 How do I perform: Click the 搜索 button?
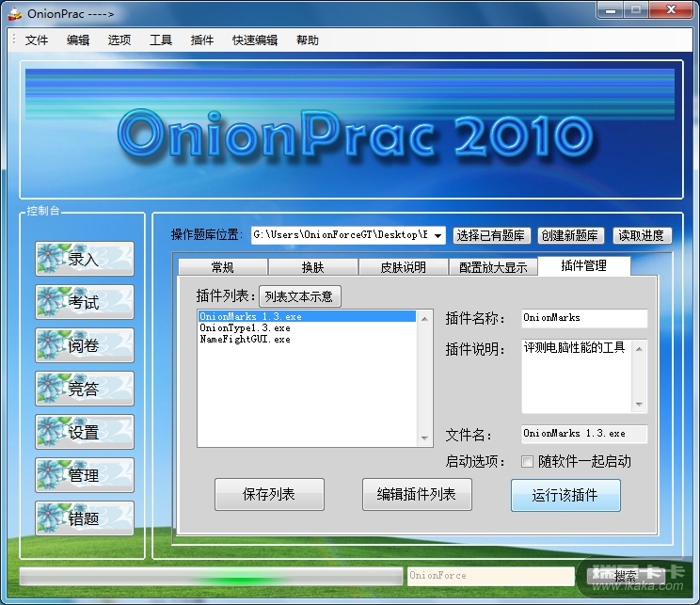pos(626,576)
